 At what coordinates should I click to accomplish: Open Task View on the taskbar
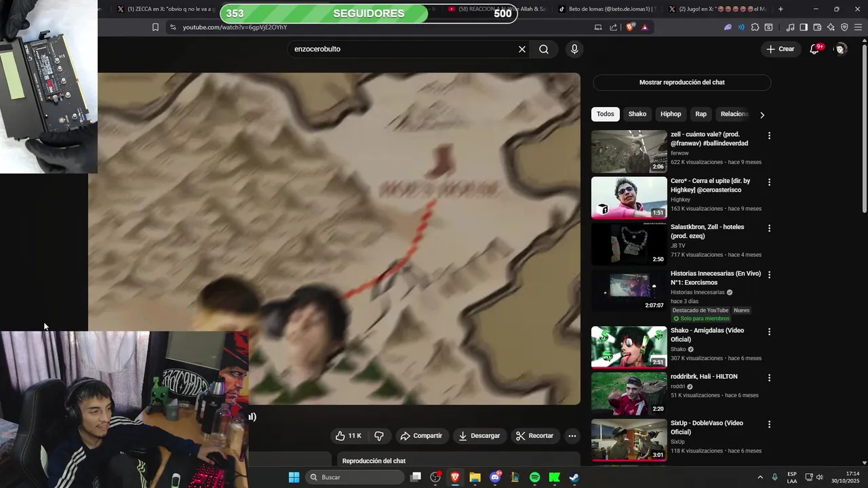coord(416,477)
